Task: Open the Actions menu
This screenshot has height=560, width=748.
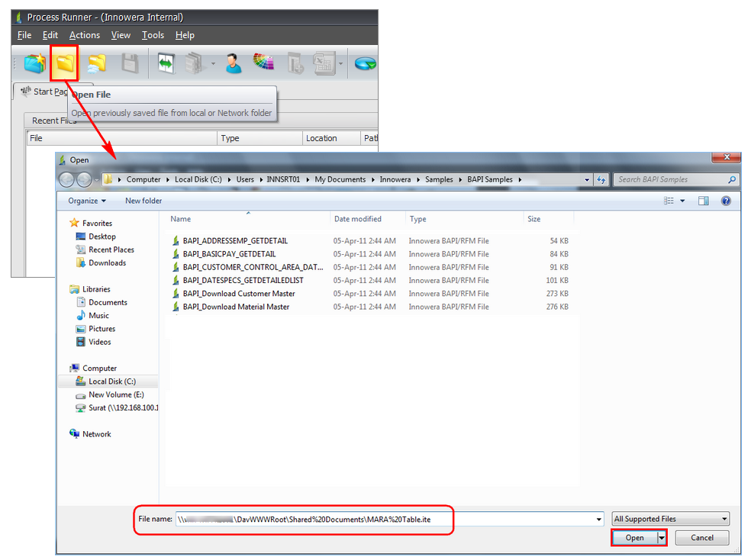Action: pyautogui.click(x=84, y=35)
